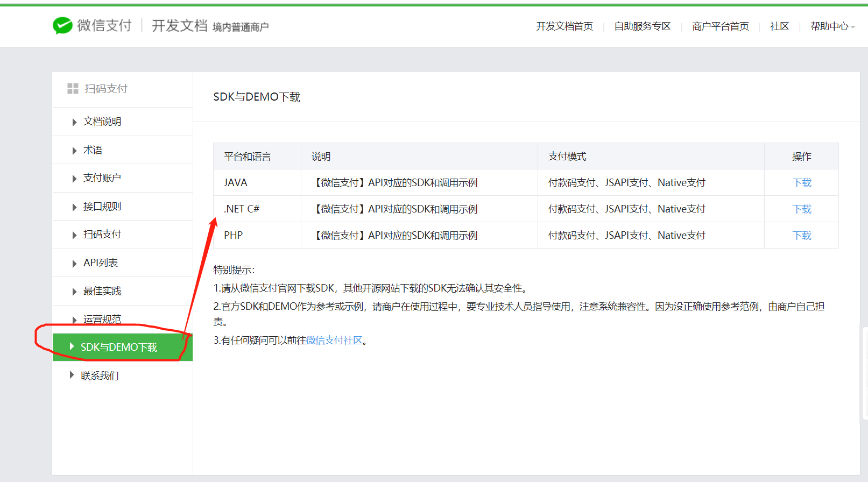Open 商户平台首页 in top navigation
868x482 pixels.
pyautogui.click(x=721, y=26)
